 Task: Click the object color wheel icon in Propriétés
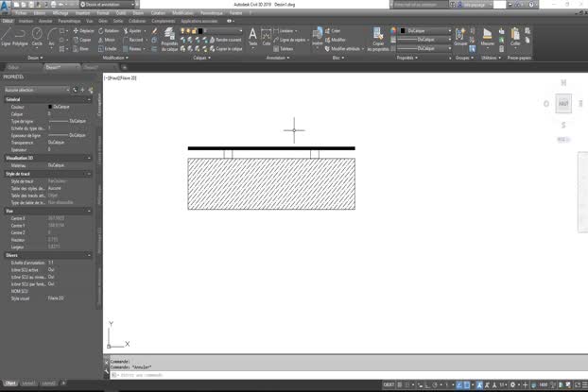pos(393,31)
